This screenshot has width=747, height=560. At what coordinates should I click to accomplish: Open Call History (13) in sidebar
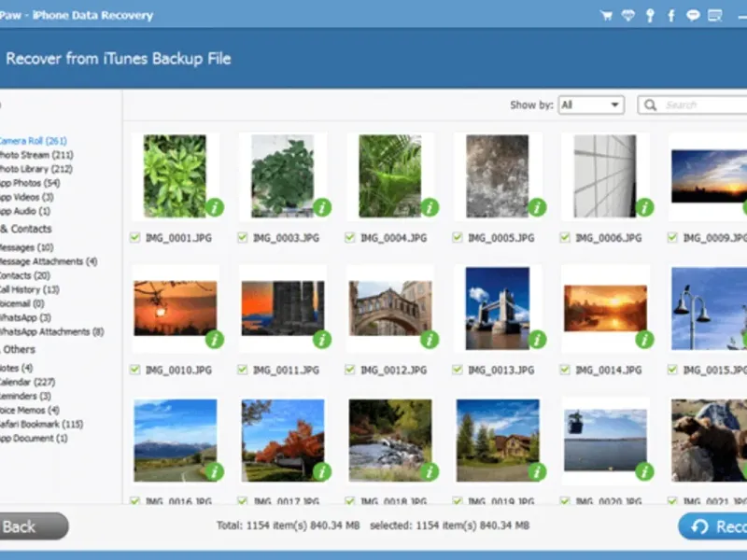[29, 289]
